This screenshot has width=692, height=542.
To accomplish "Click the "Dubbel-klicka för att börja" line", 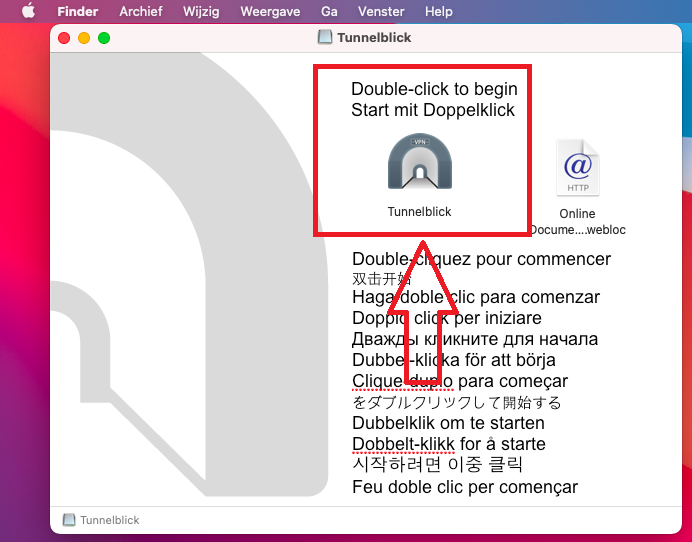I will (454, 360).
